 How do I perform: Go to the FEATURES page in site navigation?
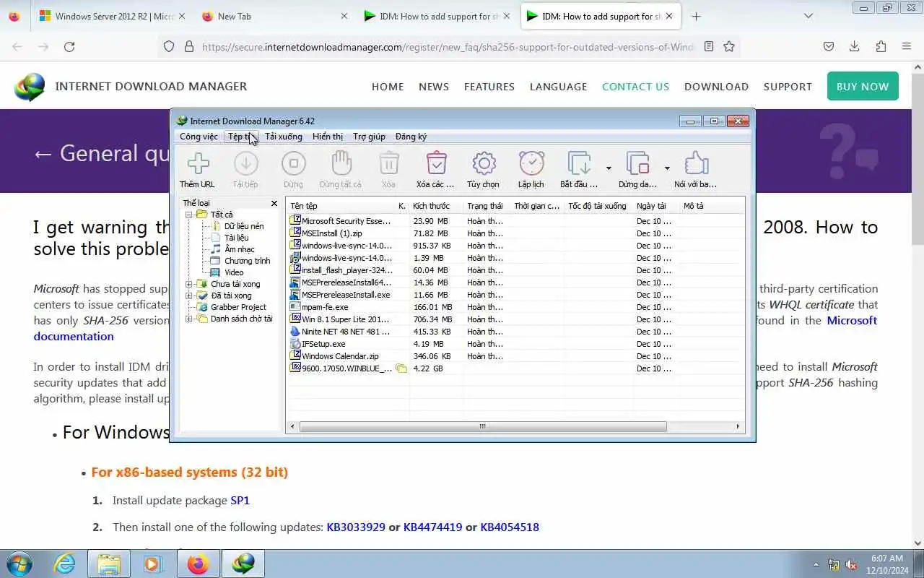489,87
